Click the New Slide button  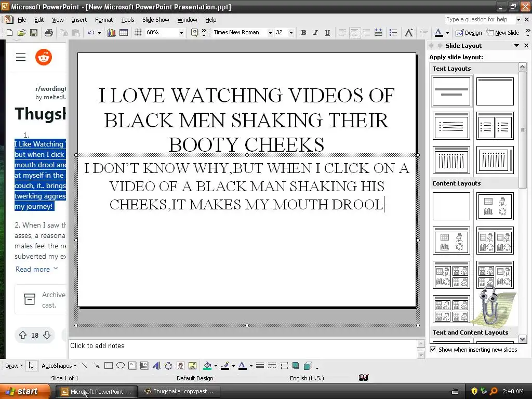pos(503,33)
